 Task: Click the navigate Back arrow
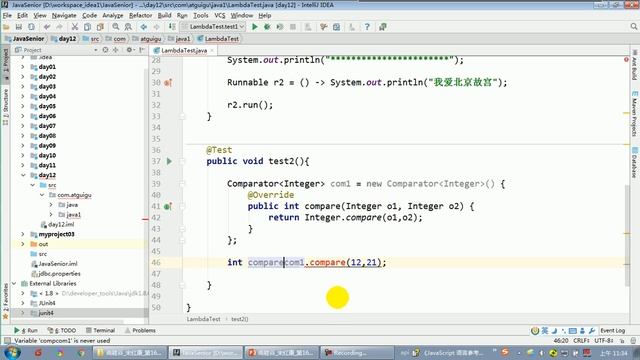[x=144, y=27]
